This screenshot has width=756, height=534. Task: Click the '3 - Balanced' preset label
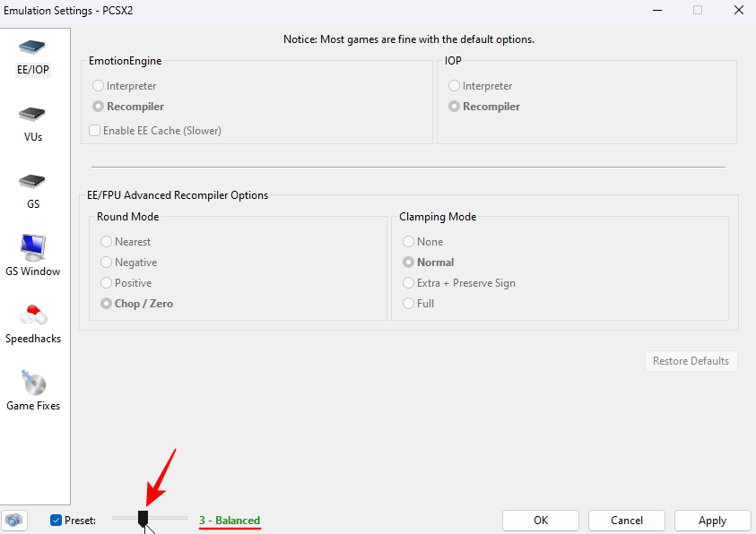click(x=230, y=520)
